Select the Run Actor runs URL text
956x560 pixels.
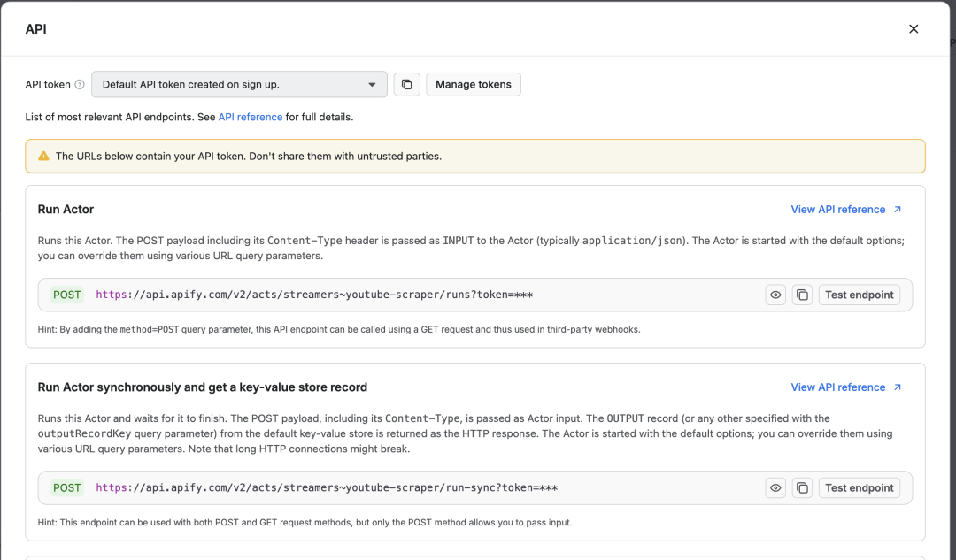click(314, 295)
